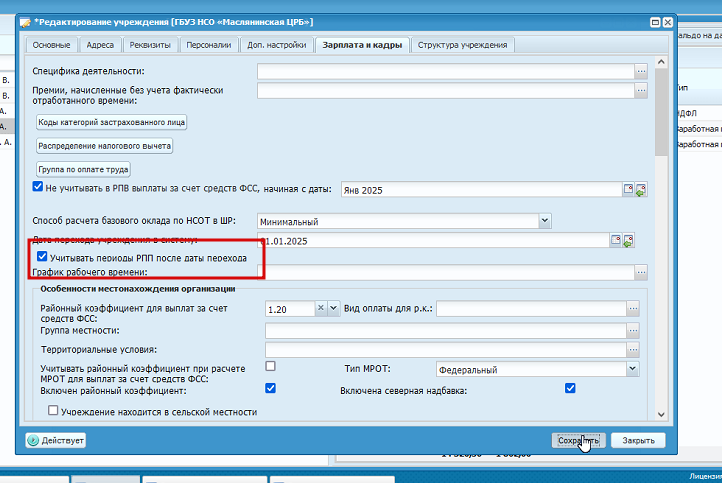Click the reset icon beside Янв 2025 field

[x=641, y=190]
